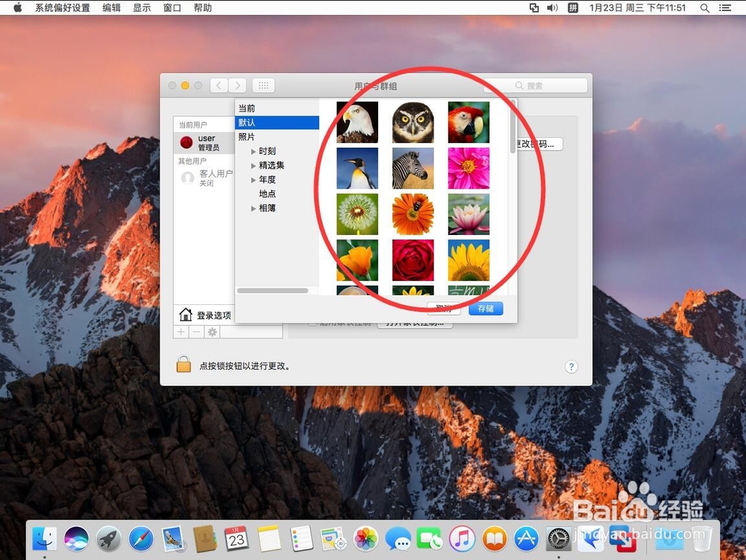Choose the owl account picture
Viewport: 746px width, 560px height.
413,122
